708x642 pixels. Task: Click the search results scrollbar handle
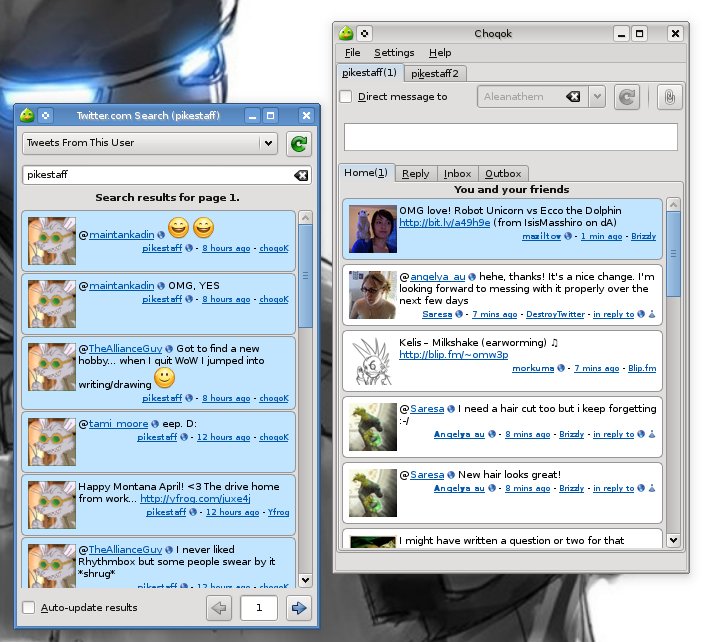point(306,276)
